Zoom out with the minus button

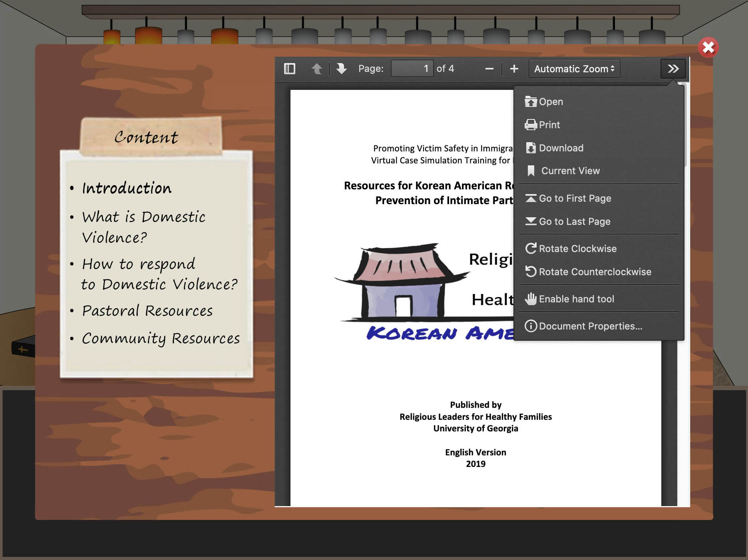point(489,69)
